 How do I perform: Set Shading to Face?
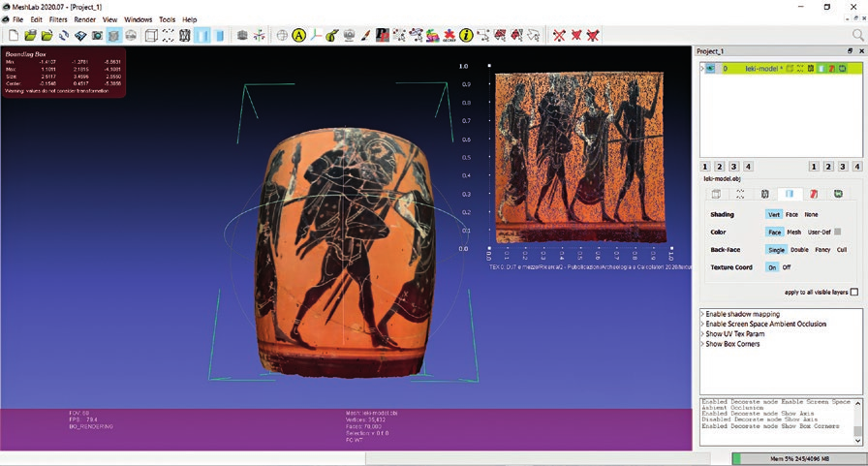791,214
